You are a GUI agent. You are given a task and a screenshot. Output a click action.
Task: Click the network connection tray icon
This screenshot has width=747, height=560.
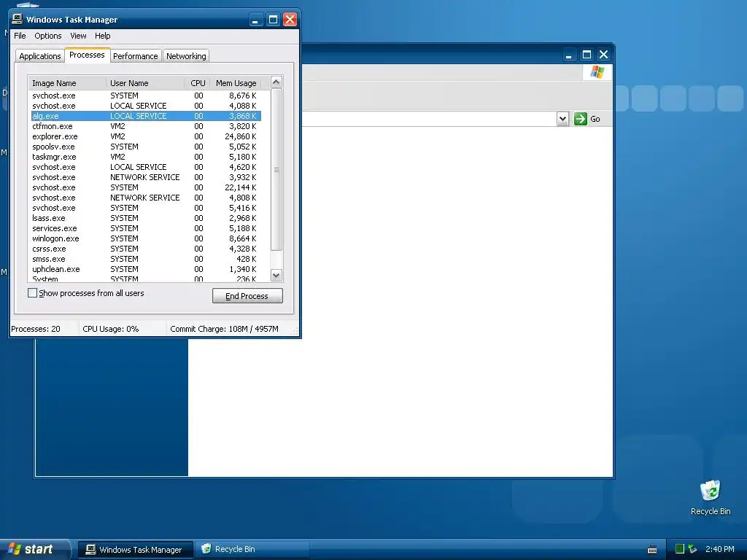coord(693,549)
